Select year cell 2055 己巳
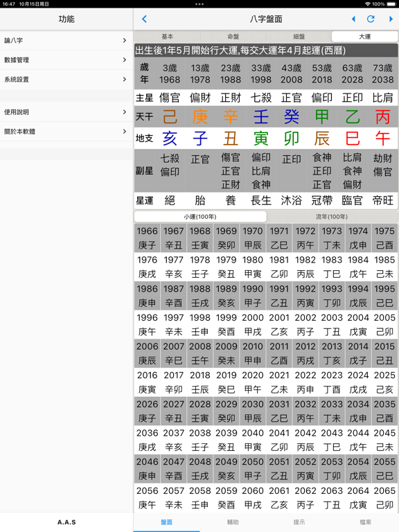This screenshot has height=532, width=399. (384, 468)
